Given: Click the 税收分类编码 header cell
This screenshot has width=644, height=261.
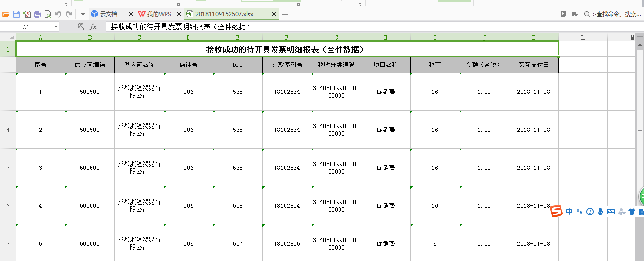Looking at the screenshot, I should tap(336, 65).
